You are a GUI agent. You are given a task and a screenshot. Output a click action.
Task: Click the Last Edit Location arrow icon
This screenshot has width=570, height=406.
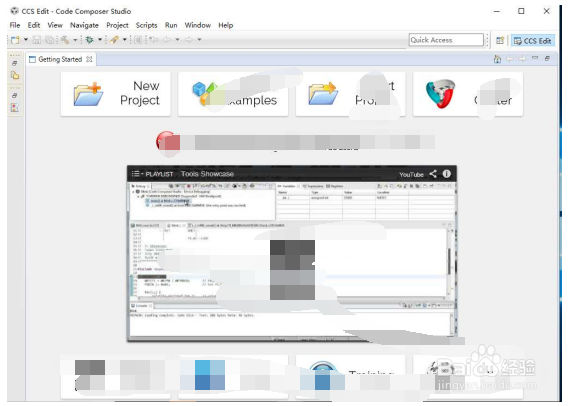click(154, 40)
